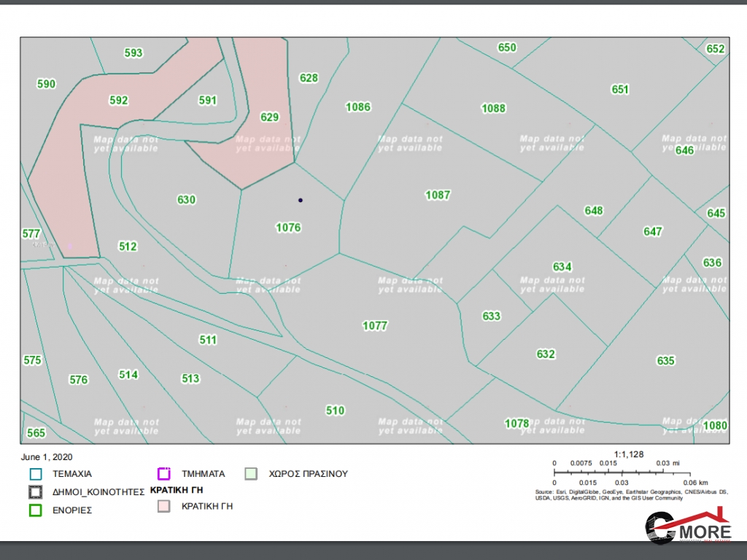Image resolution: width=747 pixels, height=560 pixels.
Task: Choose parcel 629 in the pink area
Action: (x=270, y=117)
